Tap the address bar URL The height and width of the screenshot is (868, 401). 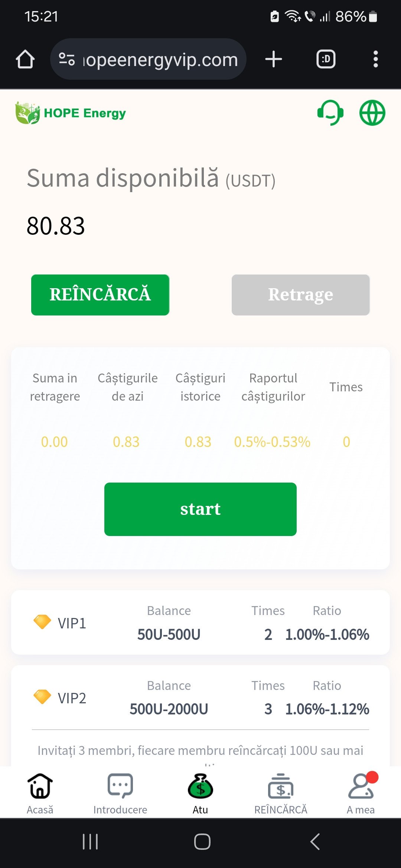(x=160, y=59)
